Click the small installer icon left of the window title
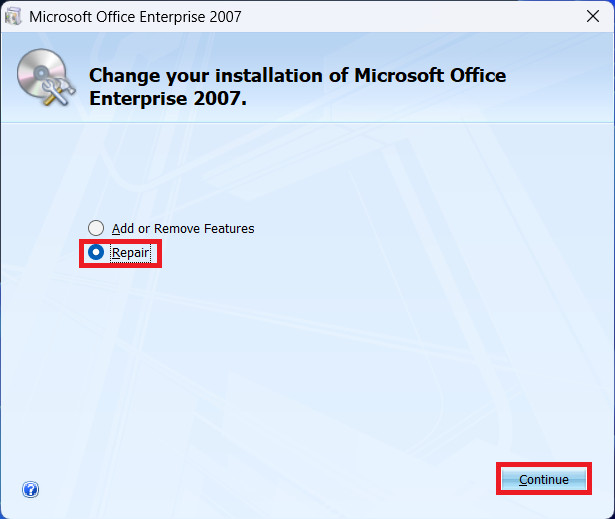Screen dimensions: 615x519 coord(14,16)
